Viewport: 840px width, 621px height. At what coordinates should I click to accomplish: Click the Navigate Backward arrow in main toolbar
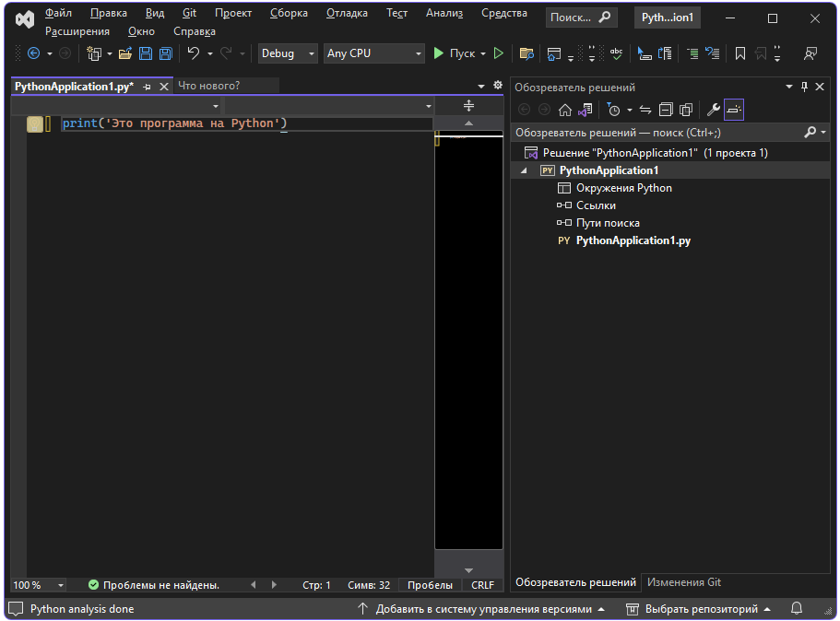point(34,53)
